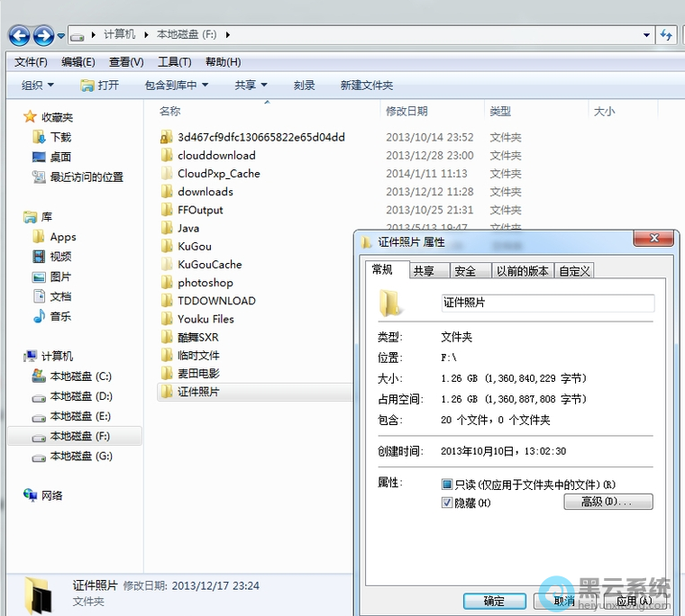
Task: Click the 高级(D)... button
Action: (607, 502)
